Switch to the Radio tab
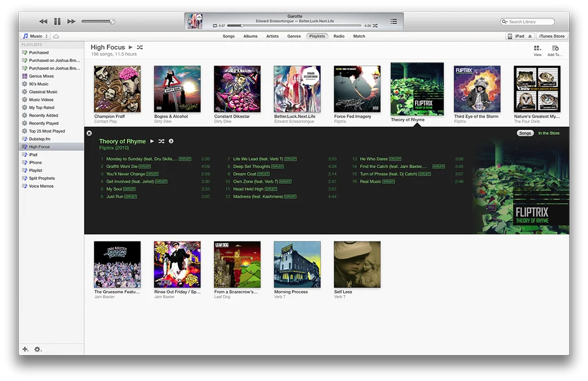Screen dimensions: 588x381 click(x=339, y=36)
